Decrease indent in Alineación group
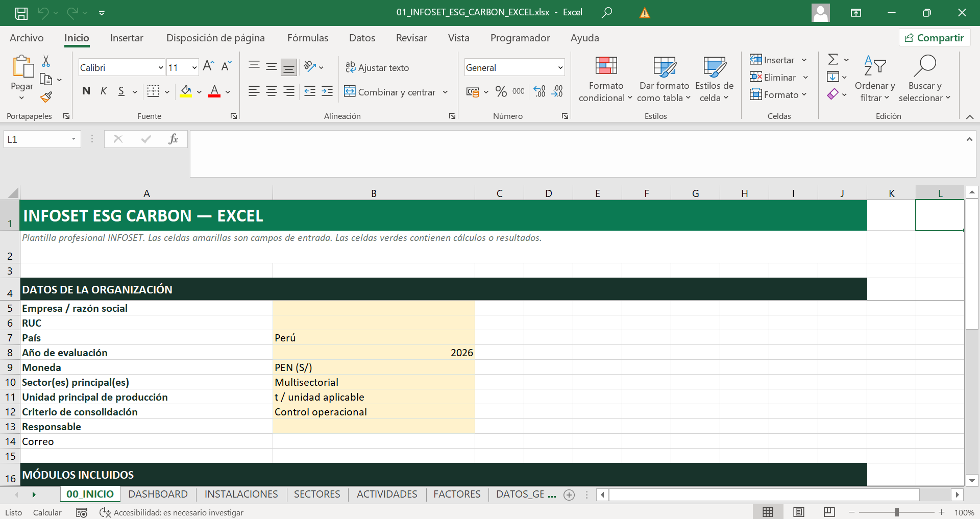The width and height of the screenshot is (980, 519). coord(310,91)
